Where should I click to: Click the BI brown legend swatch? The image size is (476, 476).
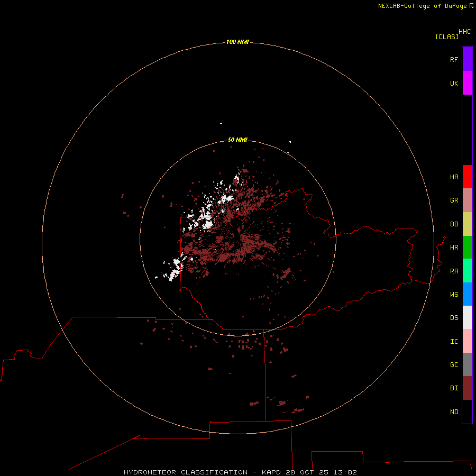(x=467, y=388)
